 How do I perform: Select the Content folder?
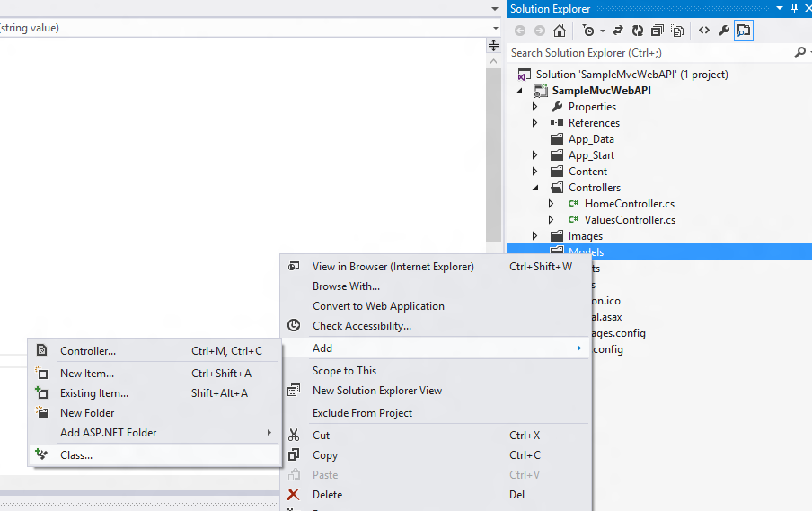click(587, 172)
